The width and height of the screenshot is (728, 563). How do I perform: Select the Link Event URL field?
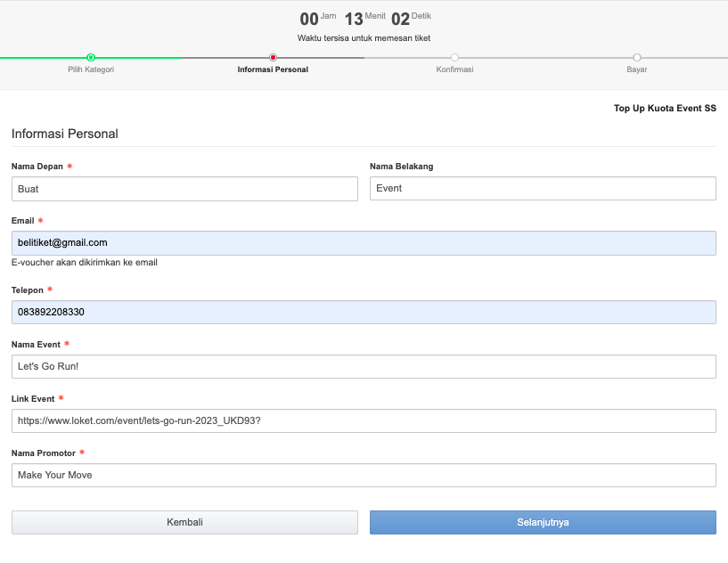[364, 421]
